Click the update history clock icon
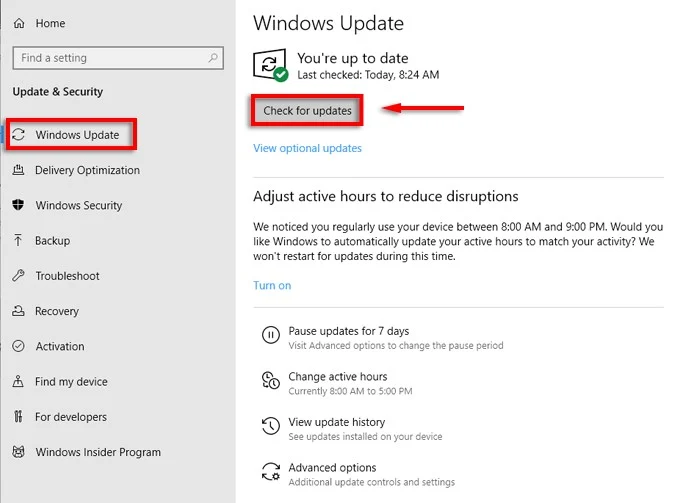Image resolution: width=680 pixels, height=503 pixels. (271, 426)
